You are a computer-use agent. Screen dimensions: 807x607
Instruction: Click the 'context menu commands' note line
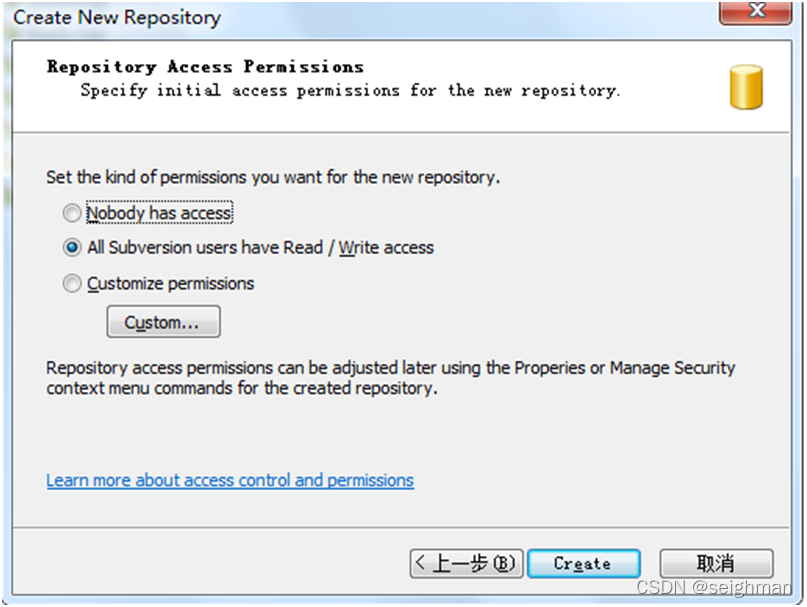tap(242, 388)
